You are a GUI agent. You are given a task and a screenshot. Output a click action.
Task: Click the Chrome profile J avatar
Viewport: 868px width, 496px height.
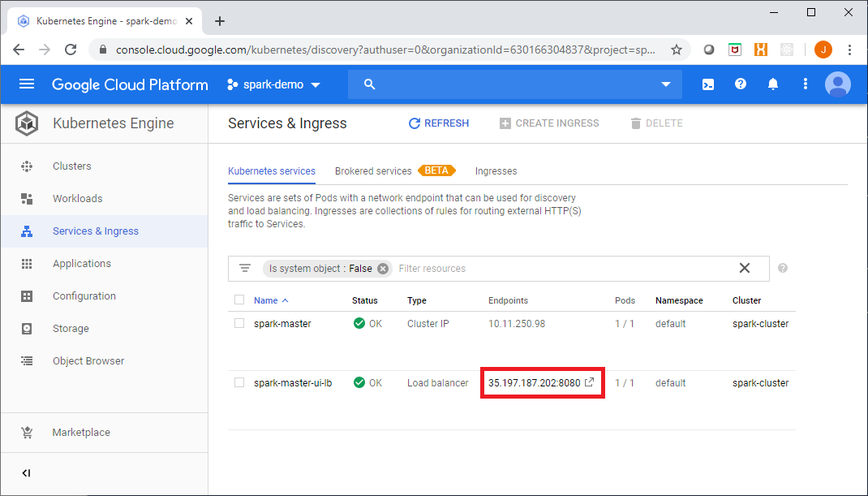823,50
